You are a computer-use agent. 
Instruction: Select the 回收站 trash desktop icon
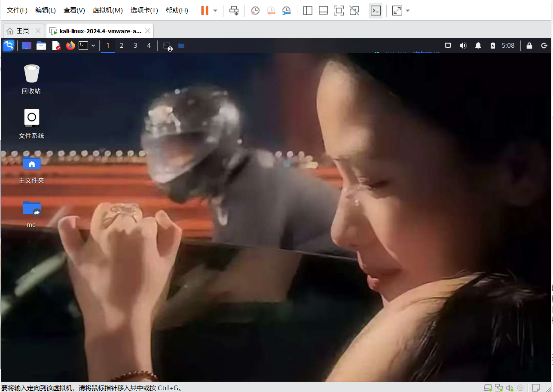[x=31, y=79]
